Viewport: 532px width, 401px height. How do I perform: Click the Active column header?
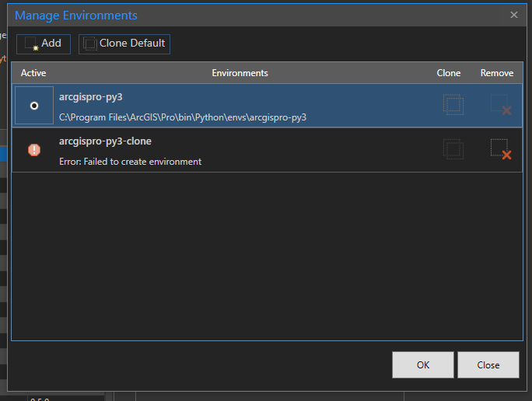[33, 73]
